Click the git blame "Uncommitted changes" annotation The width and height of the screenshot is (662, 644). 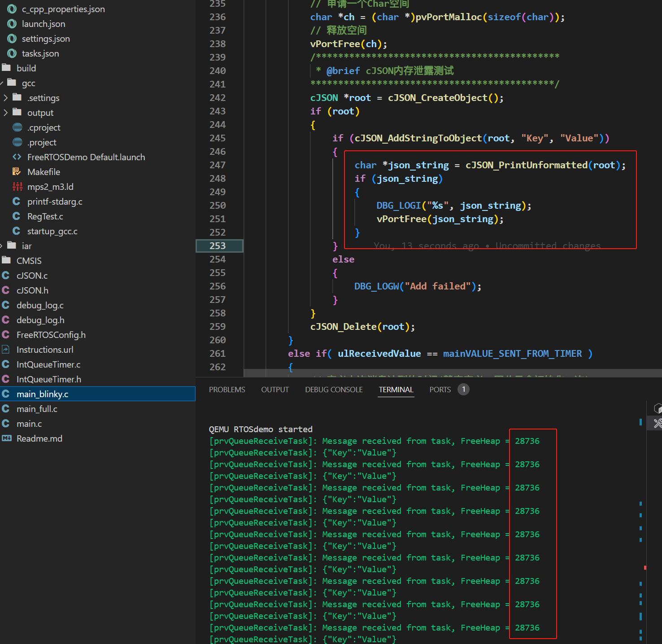point(548,246)
